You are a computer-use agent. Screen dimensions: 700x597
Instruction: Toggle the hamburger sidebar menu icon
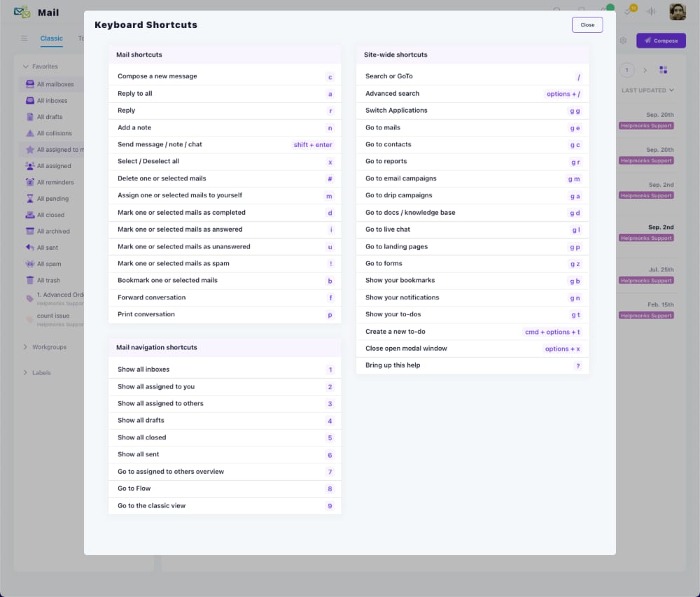pos(24,38)
